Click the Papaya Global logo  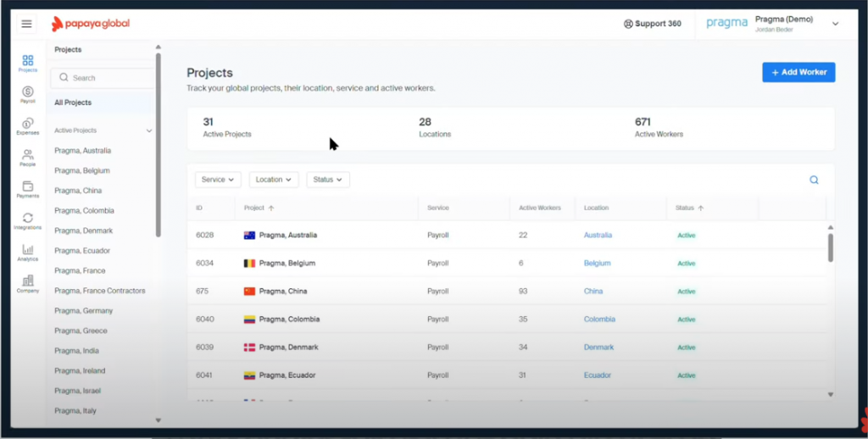coord(91,24)
